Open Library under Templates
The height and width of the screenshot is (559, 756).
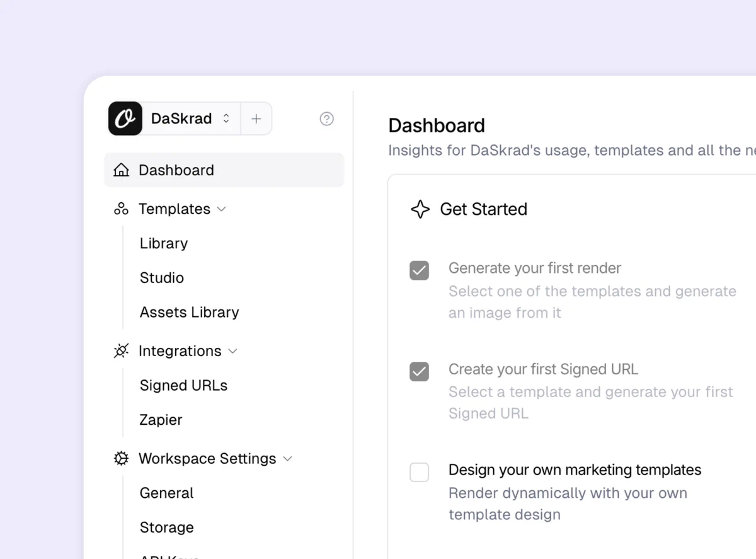(x=164, y=243)
